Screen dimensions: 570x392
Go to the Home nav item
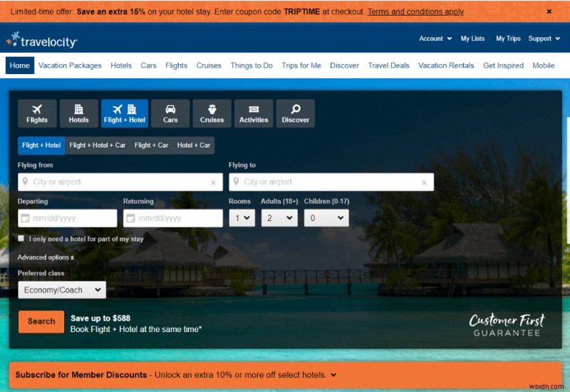[20, 66]
